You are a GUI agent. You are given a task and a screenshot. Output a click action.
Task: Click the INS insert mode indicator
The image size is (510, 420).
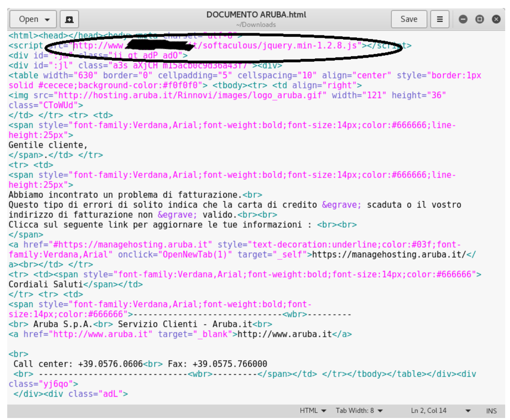[491, 411]
